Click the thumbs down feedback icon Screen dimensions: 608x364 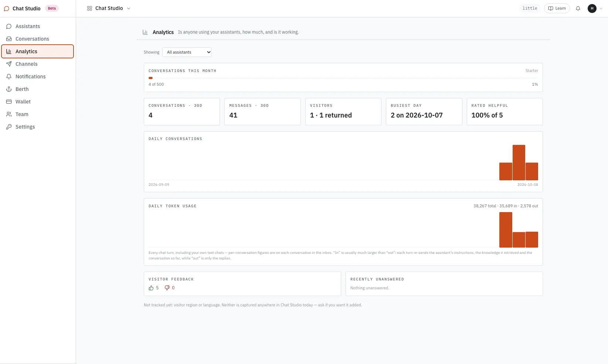[167, 288]
